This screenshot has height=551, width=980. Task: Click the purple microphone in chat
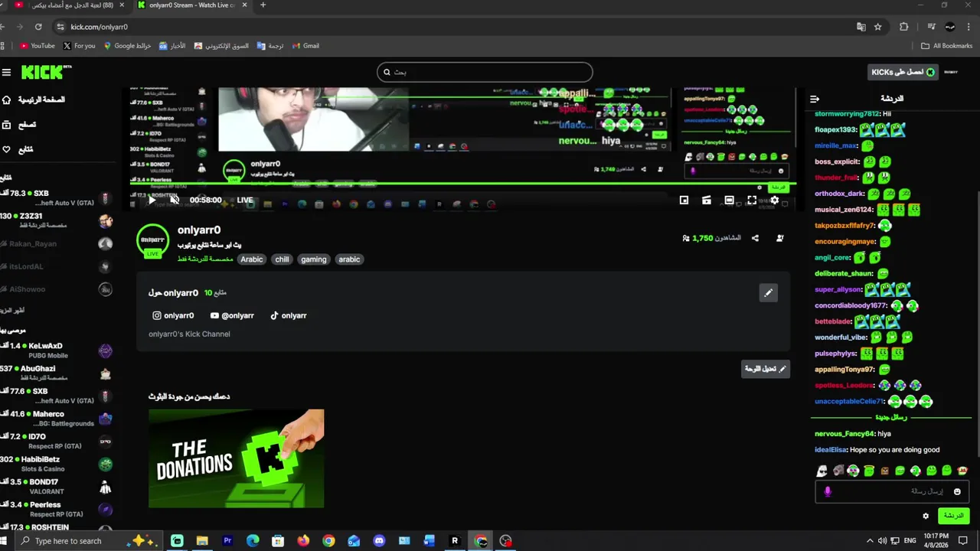tap(828, 492)
